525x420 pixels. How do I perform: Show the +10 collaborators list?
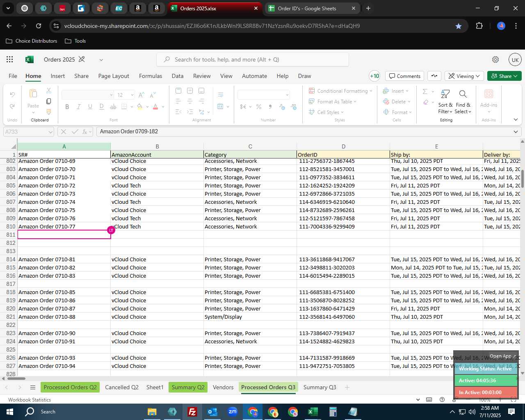pyautogui.click(x=374, y=76)
